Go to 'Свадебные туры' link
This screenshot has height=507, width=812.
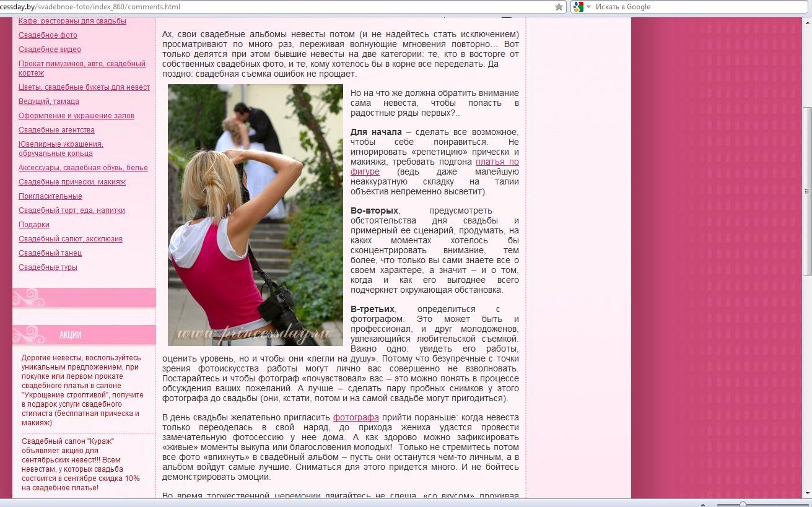click(x=48, y=267)
